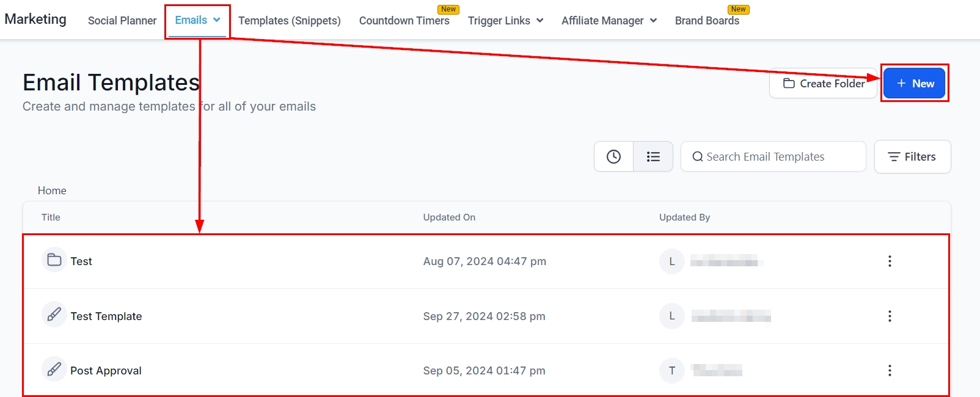This screenshot has height=397, width=980.
Task: Open the three-dot menu for Post Approval
Action: point(890,370)
